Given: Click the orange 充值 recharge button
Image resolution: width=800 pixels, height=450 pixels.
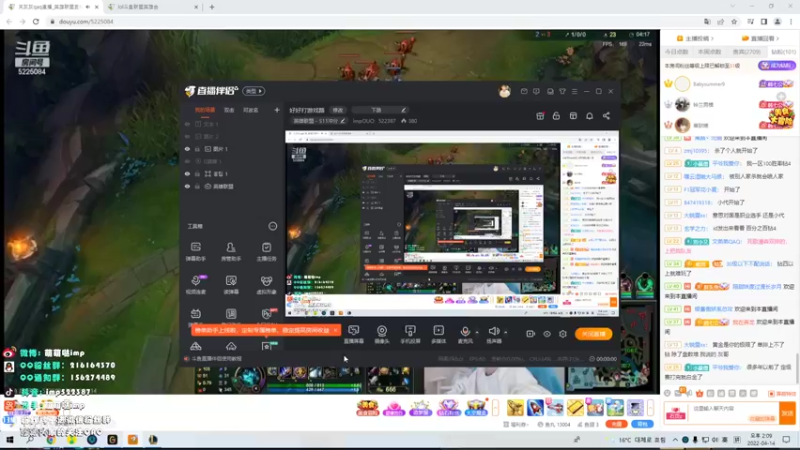Looking at the screenshot, I should click(616, 424).
